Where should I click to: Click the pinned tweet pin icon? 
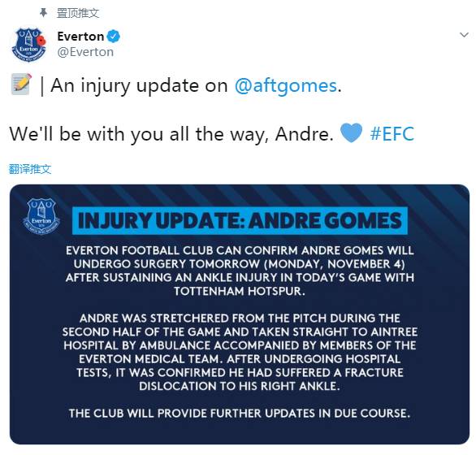pos(44,12)
